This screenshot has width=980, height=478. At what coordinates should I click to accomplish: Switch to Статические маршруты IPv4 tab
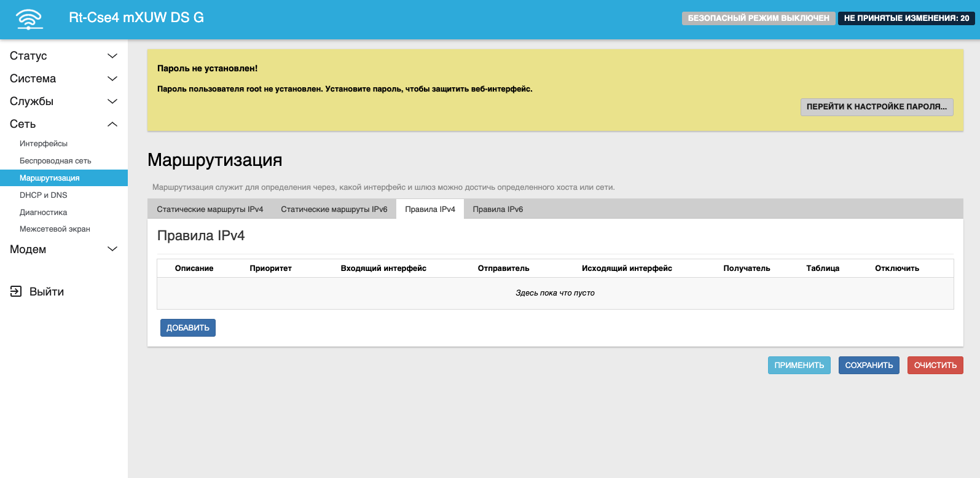(210, 210)
